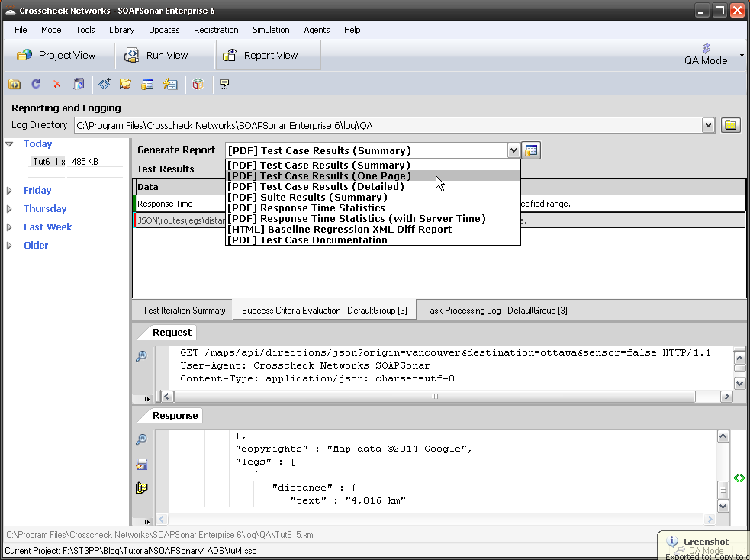Open the Mode menu
This screenshot has width=750, height=560.
[x=51, y=30]
